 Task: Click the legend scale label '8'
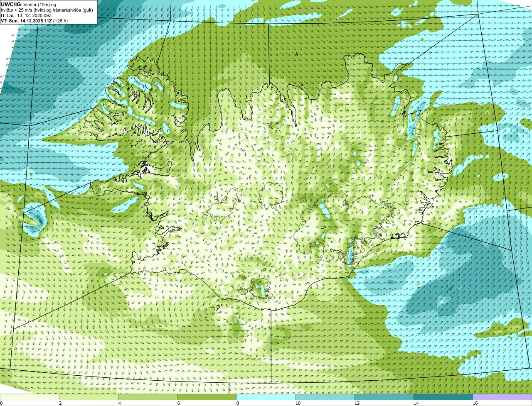[x=238, y=403]
